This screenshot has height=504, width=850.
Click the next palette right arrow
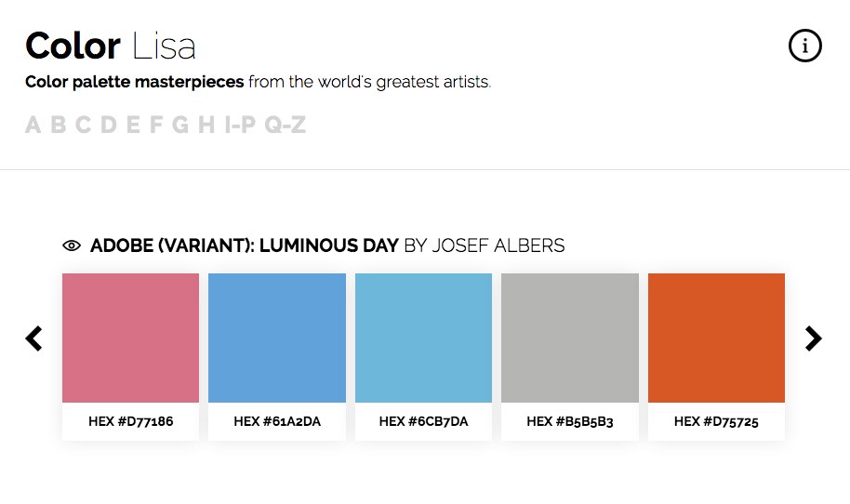[x=814, y=338]
